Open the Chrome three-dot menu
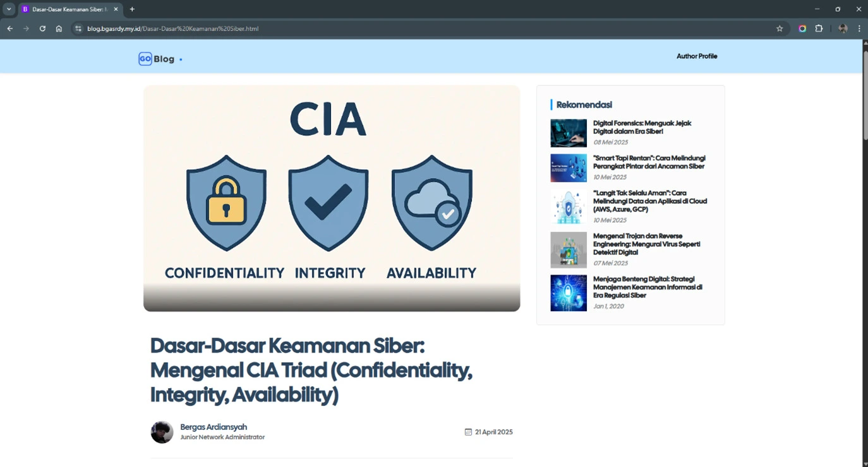The height and width of the screenshot is (467, 868). pyautogui.click(x=859, y=28)
